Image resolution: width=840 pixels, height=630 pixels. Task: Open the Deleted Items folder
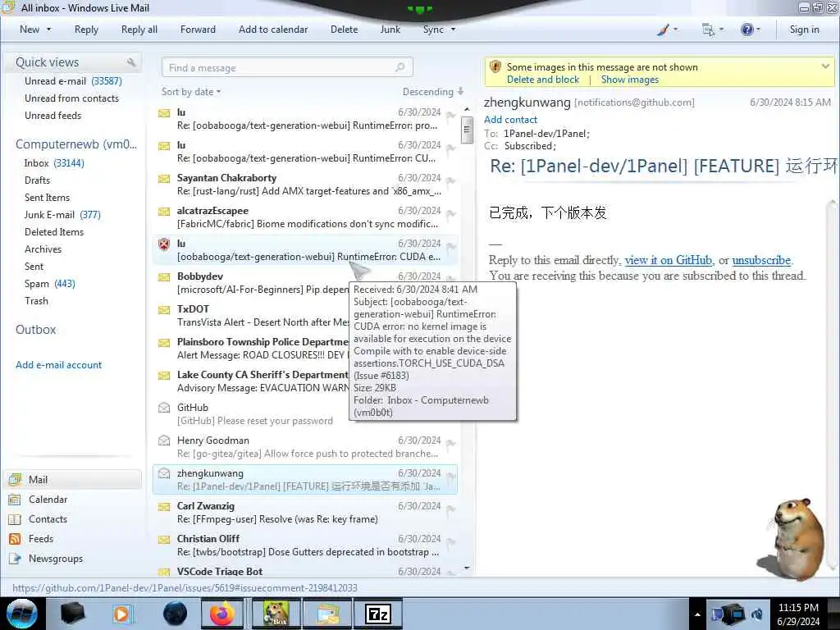54,231
